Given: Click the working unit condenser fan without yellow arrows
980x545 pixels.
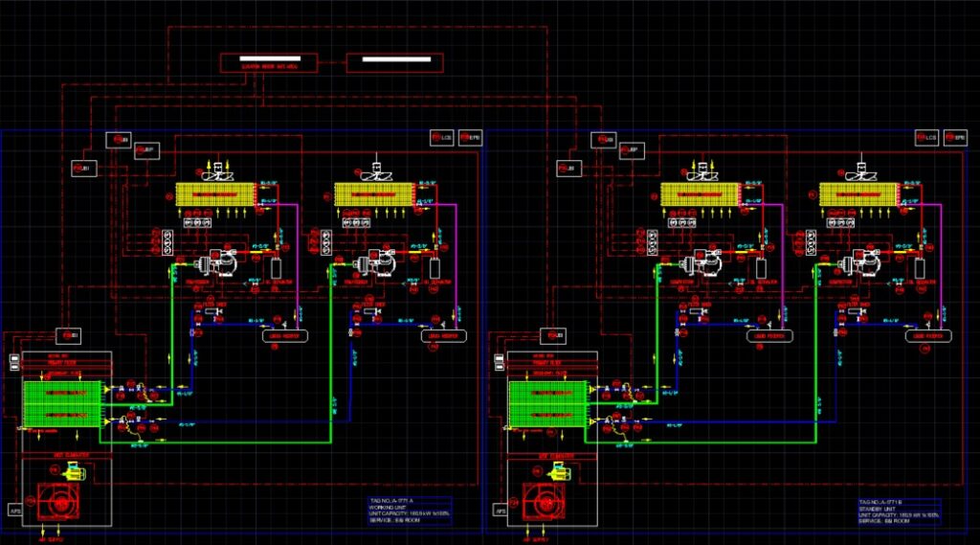Looking at the screenshot, I should point(375,172).
